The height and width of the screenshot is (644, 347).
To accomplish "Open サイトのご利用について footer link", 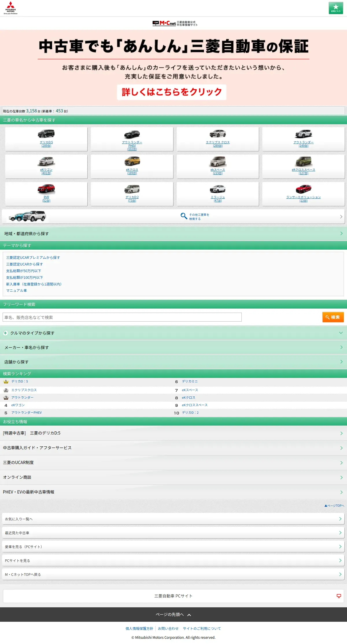I will [202, 628].
